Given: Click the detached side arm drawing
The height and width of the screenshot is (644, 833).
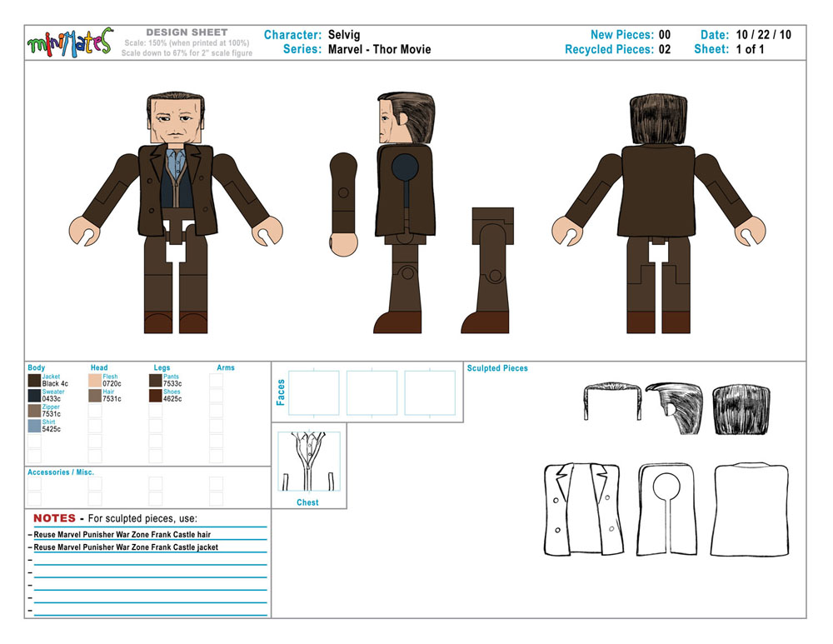Looking at the screenshot, I should coord(343,205).
